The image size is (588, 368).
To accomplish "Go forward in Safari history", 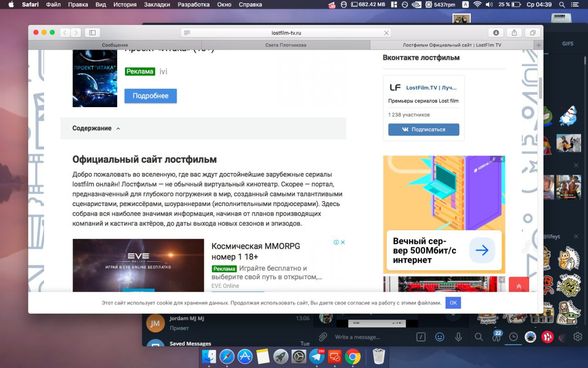I will pos(76,33).
